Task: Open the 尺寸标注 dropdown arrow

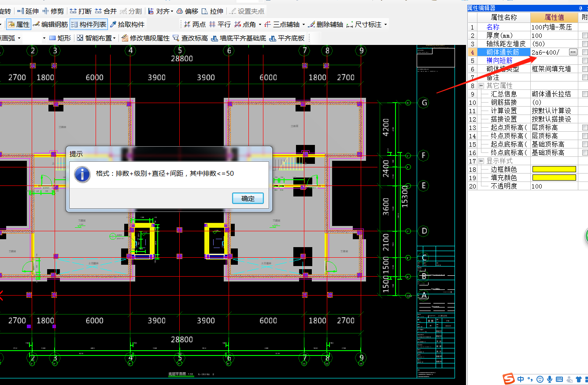Action: click(386, 25)
